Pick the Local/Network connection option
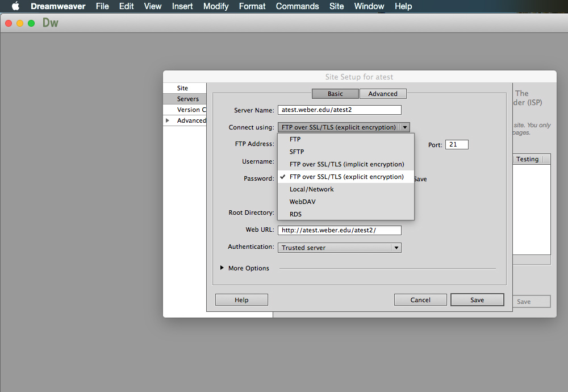Image resolution: width=568 pixels, height=392 pixels. (x=311, y=189)
